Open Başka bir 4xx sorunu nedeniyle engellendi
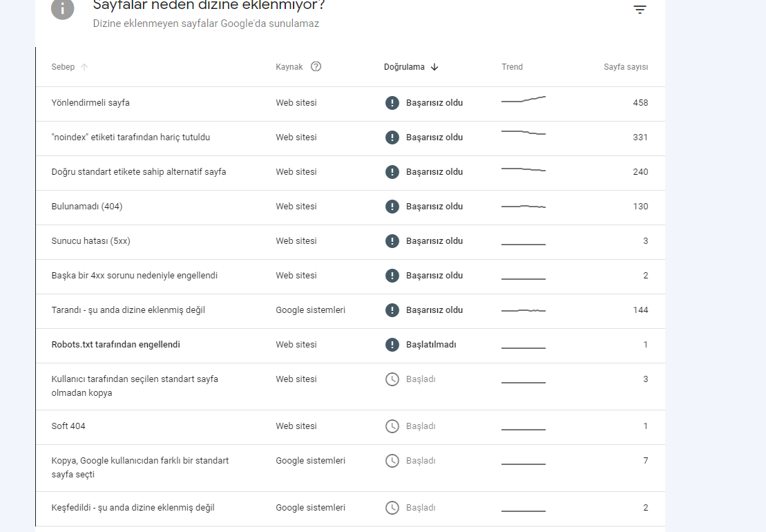The height and width of the screenshot is (532, 766). (x=351, y=276)
